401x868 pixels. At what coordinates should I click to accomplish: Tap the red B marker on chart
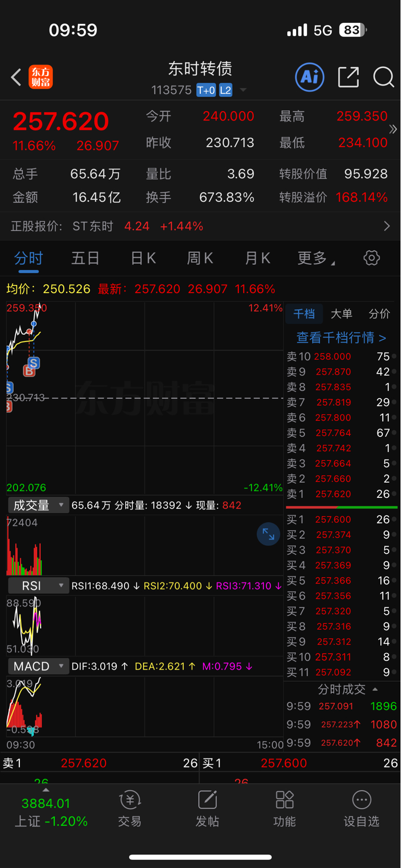tap(29, 371)
